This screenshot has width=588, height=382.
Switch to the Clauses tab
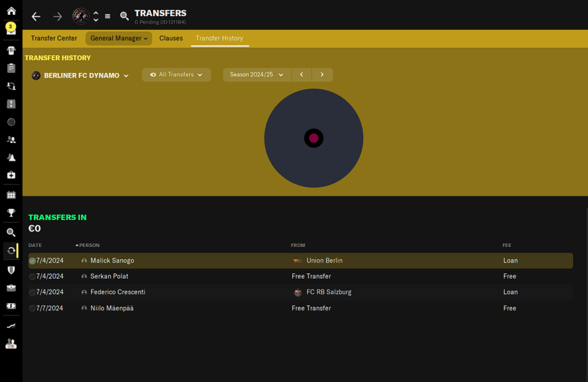171,38
